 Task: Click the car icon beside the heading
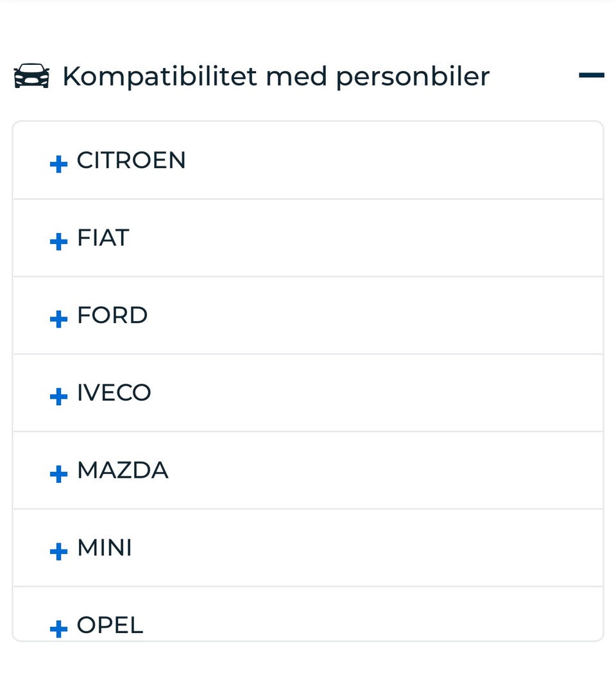coord(31,76)
